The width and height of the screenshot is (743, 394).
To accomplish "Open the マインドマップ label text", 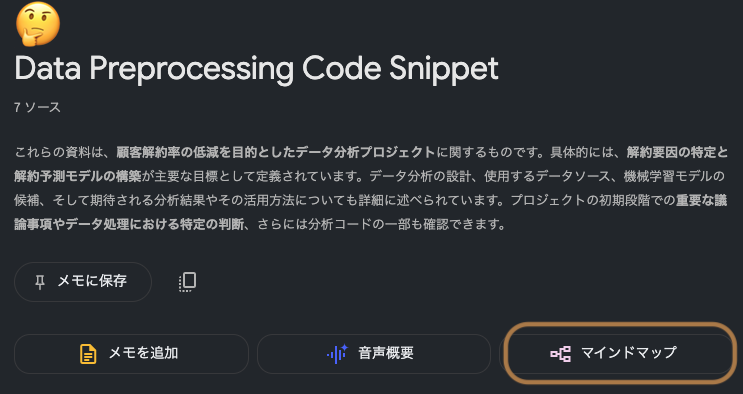I will (629, 353).
